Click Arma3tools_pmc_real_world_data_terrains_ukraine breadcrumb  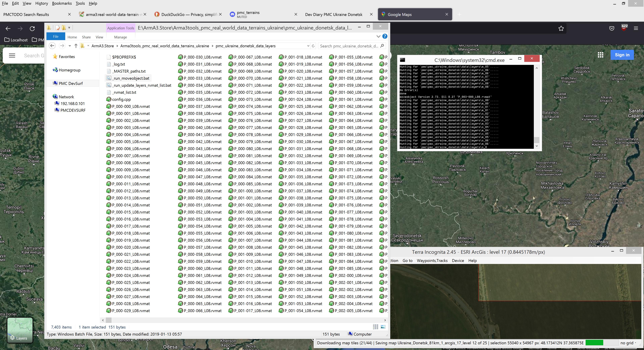pos(165,46)
